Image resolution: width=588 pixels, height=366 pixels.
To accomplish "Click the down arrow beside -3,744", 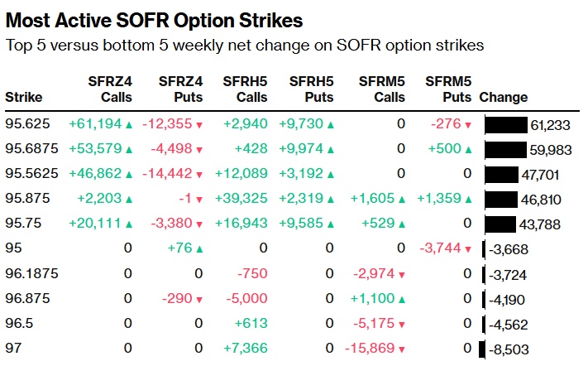I will pos(468,249).
